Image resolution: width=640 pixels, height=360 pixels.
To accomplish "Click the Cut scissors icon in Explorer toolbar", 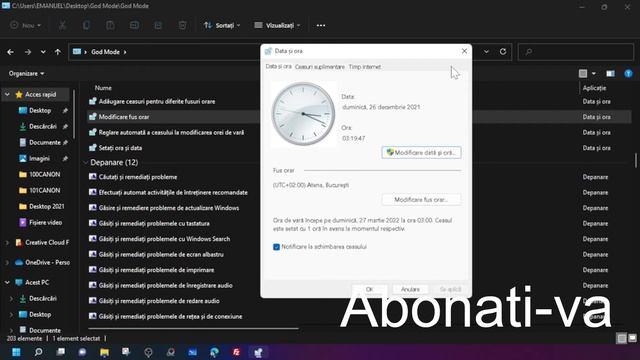I will pos(62,25).
